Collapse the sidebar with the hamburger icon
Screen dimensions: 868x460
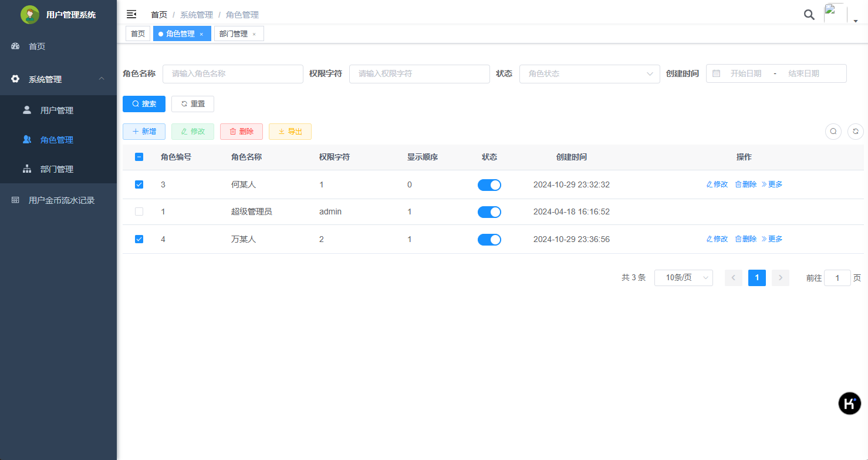click(x=131, y=14)
